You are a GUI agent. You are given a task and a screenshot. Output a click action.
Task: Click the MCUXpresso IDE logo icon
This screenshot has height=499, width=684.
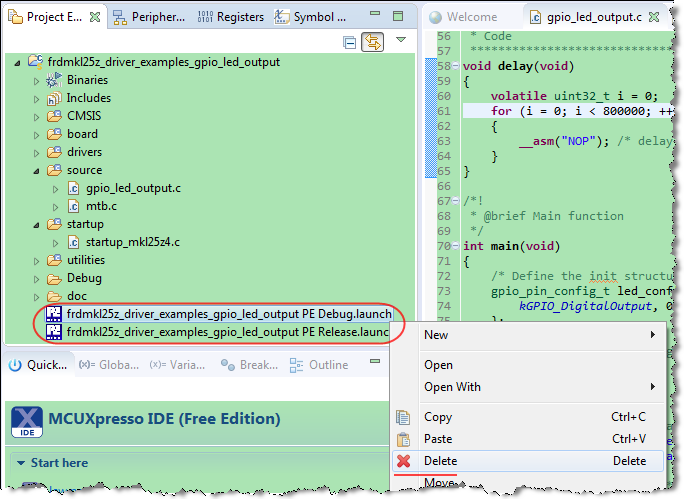click(x=27, y=422)
